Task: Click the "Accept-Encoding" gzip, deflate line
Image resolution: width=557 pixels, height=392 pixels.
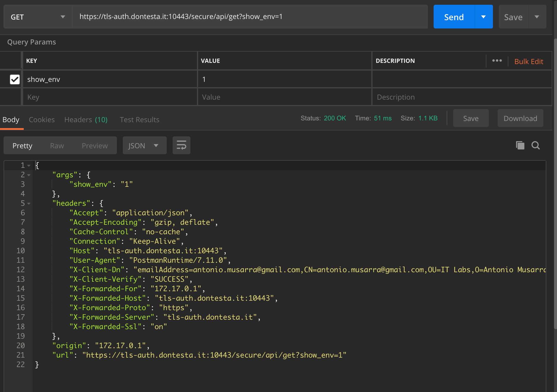Action: pyautogui.click(x=144, y=222)
